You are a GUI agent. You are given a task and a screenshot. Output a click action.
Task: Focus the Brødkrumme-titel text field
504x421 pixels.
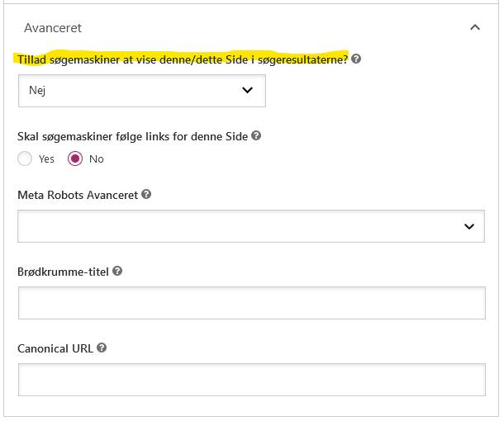click(x=252, y=303)
